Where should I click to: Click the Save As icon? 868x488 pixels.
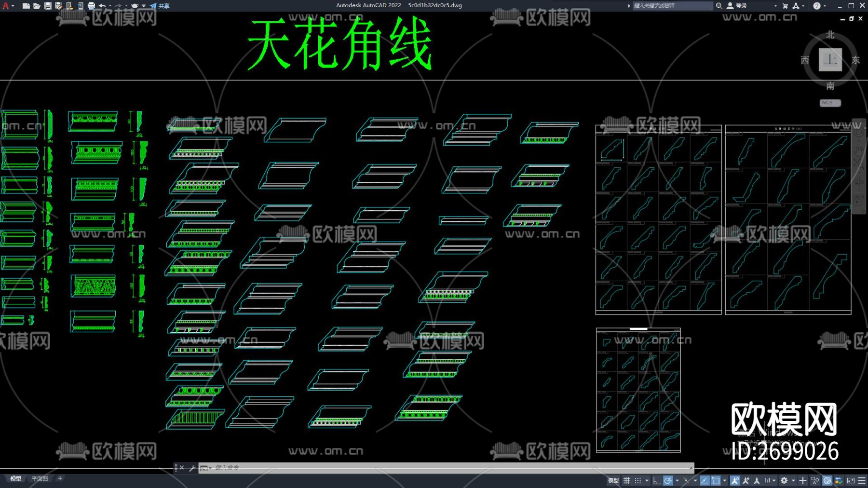point(58,6)
